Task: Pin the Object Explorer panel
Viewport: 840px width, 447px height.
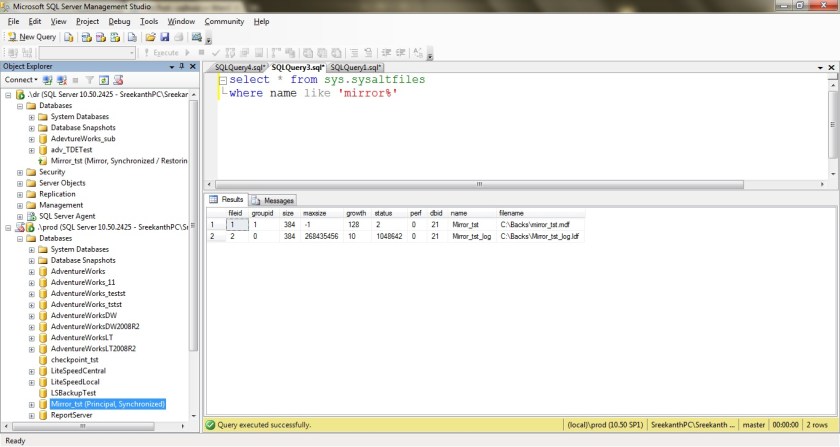Action: click(x=182, y=65)
